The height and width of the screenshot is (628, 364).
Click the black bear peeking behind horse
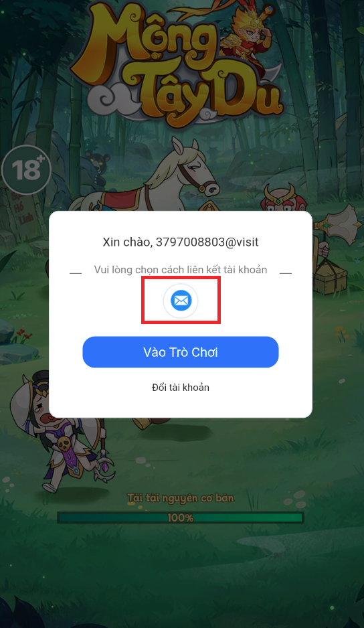[96, 164]
